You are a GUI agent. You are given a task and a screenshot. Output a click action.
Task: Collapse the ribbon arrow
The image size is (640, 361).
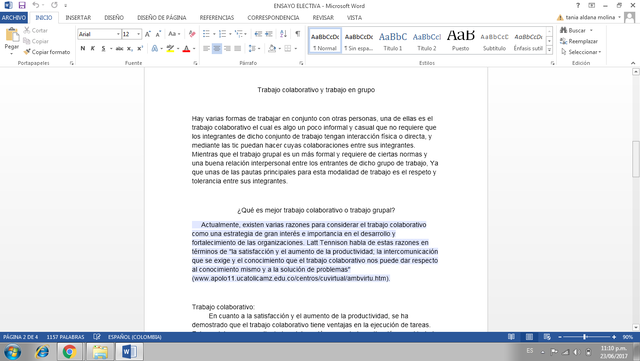point(633,63)
